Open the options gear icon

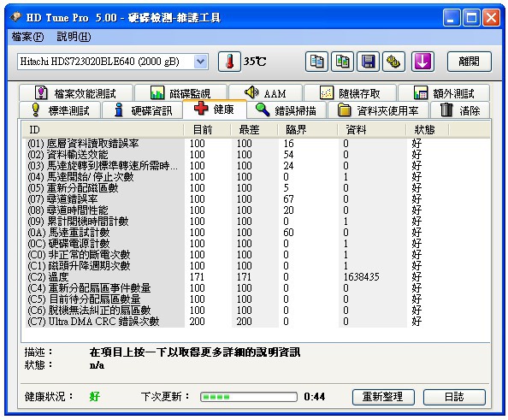coord(393,62)
